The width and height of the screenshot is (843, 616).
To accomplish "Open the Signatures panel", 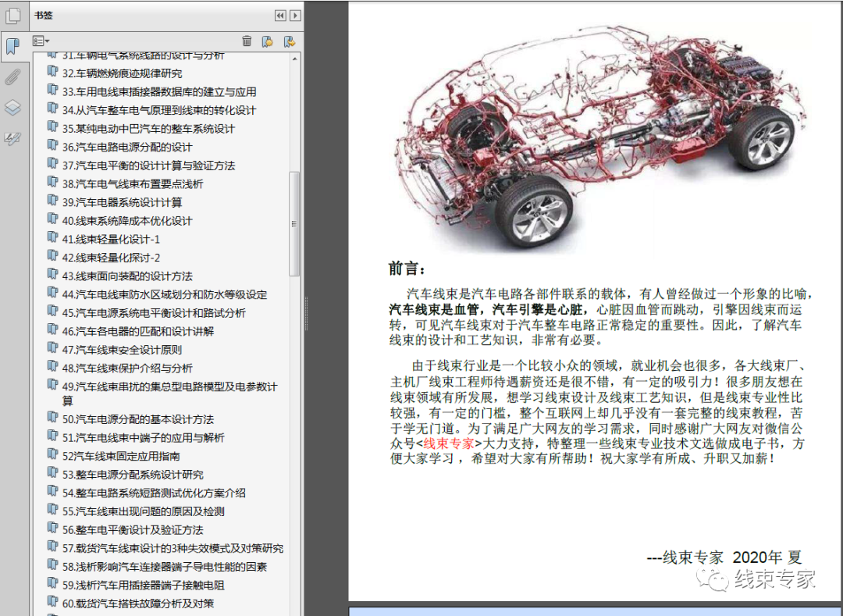I will point(13,138).
